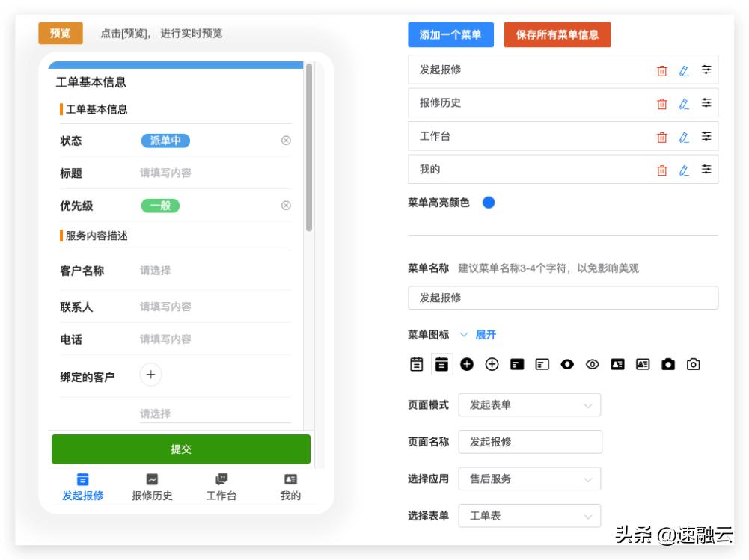Remove the 派单中 status tag
This screenshot has height=560, width=749.
click(x=285, y=141)
